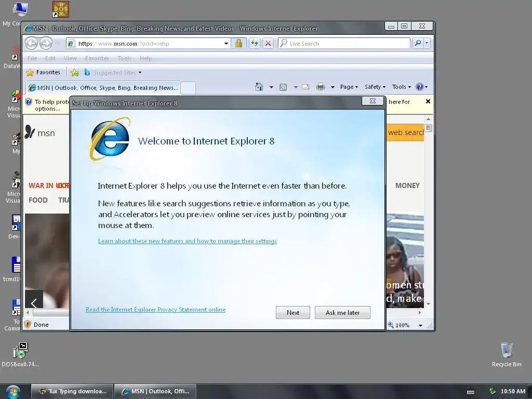Image resolution: width=532 pixels, height=399 pixels.
Task: Open recent pages dropdown beside Forward
Action: (57, 44)
